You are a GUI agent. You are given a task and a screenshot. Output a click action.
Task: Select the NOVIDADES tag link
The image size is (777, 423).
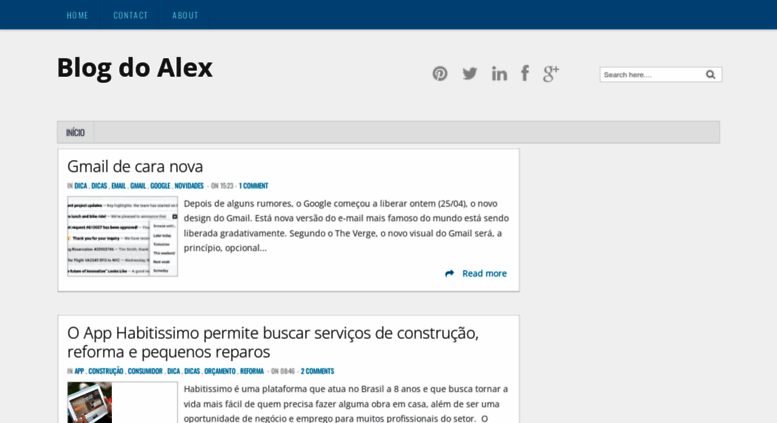[x=189, y=186]
